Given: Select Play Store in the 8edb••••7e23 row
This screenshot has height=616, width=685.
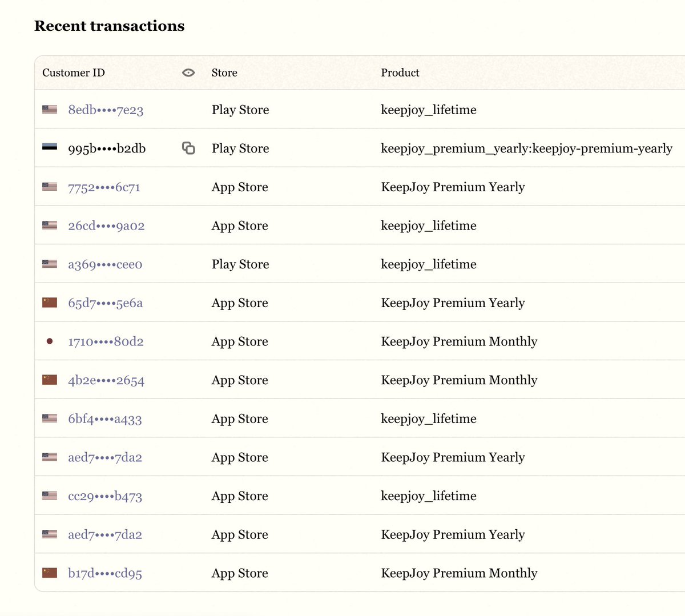Looking at the screenshot, I should [x=240, y=110].
